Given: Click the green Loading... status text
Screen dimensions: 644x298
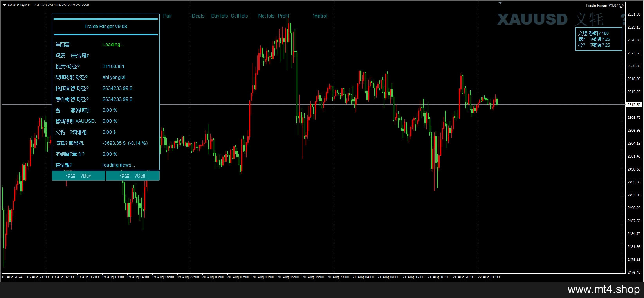Looking at the screenshot, I should point(113,45).
